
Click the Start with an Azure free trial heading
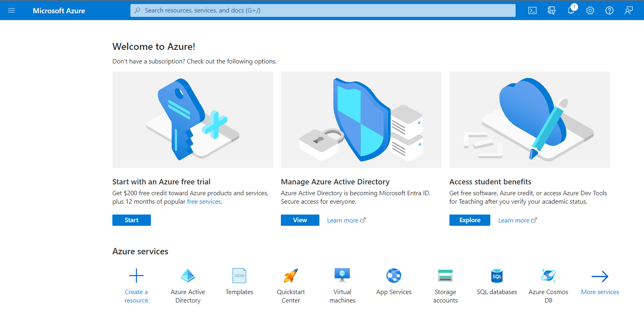[161, 182]
